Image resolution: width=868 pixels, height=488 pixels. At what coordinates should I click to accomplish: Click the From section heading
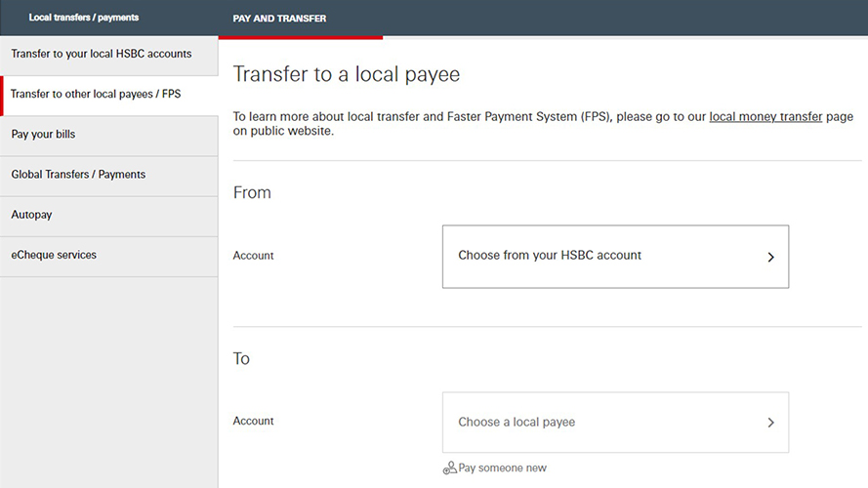(252, 193)
